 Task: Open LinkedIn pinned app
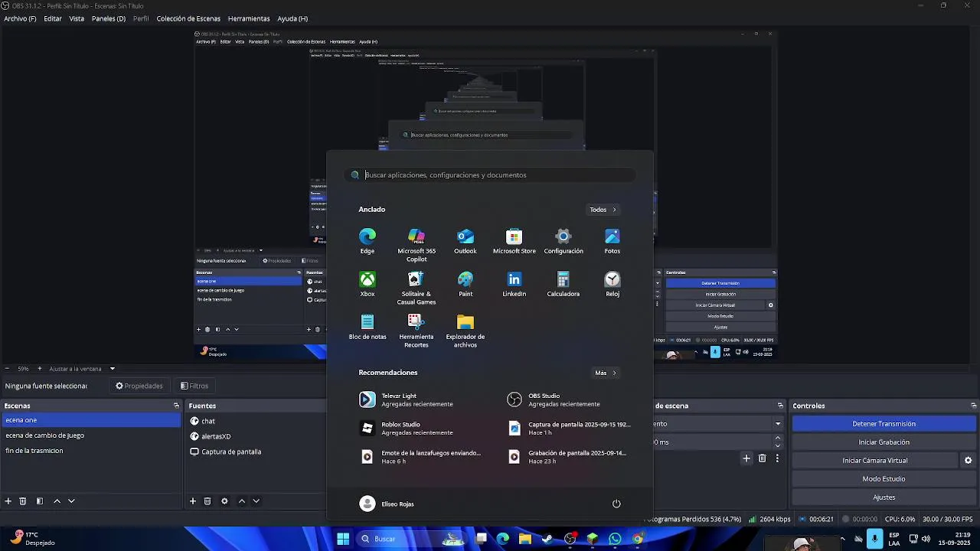(x=514, y=284)
